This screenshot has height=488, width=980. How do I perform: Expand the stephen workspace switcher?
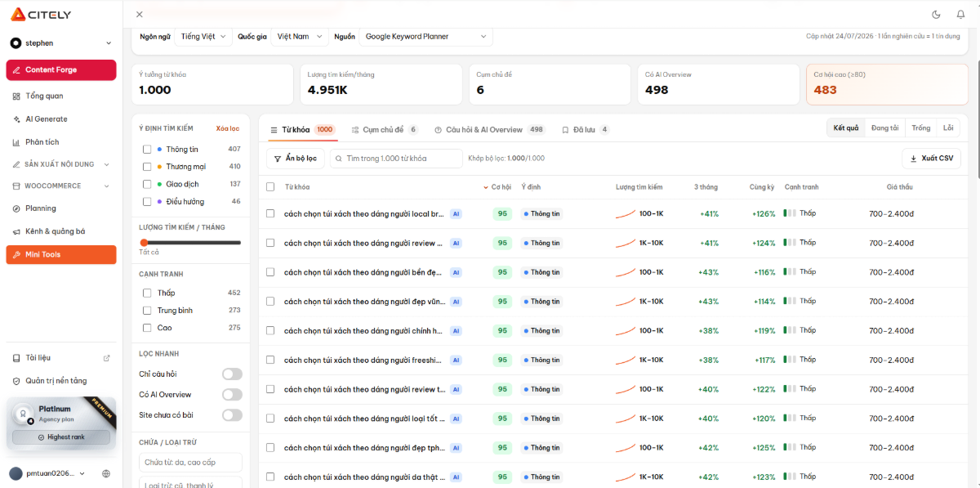[61, 43]
